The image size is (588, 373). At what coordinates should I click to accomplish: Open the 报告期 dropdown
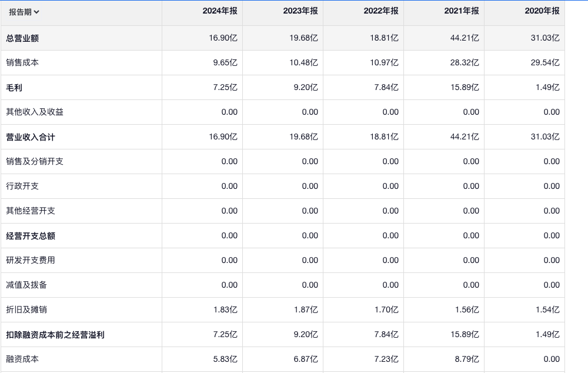(24, 12)
